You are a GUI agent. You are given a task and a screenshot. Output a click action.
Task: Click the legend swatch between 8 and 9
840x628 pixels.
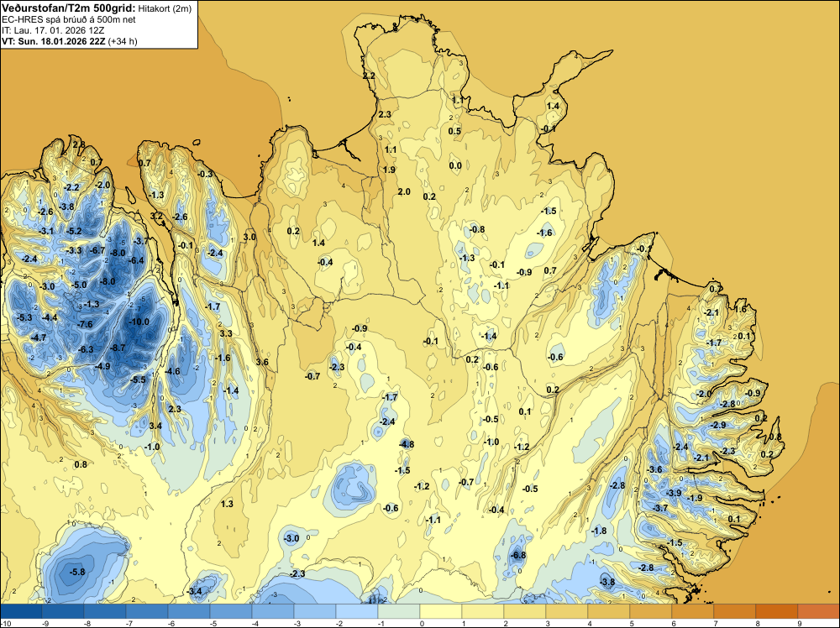[x=777, y=611]
